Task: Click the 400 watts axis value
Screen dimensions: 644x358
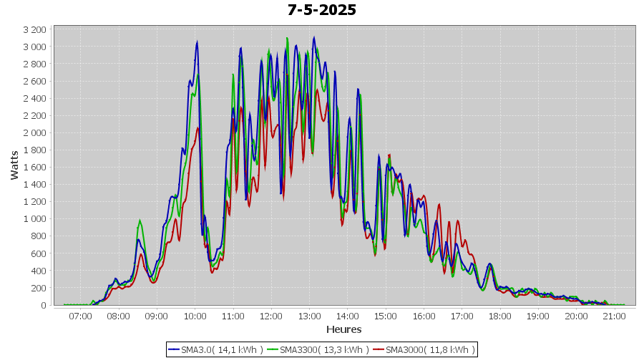Action: 39,271
